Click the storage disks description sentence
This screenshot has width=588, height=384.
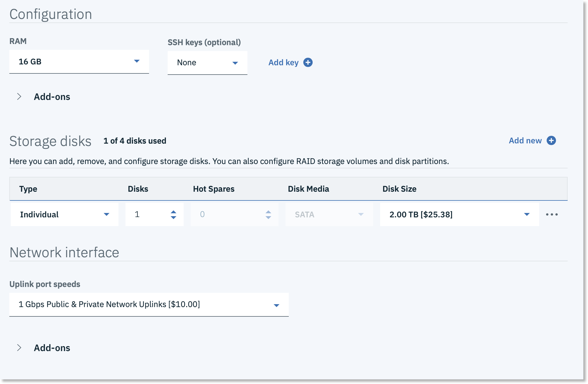click(229, 161)
